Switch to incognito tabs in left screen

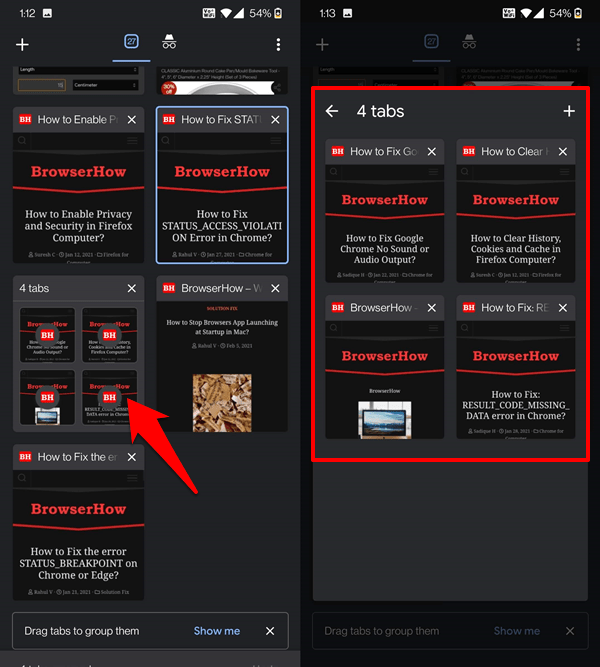169,42
